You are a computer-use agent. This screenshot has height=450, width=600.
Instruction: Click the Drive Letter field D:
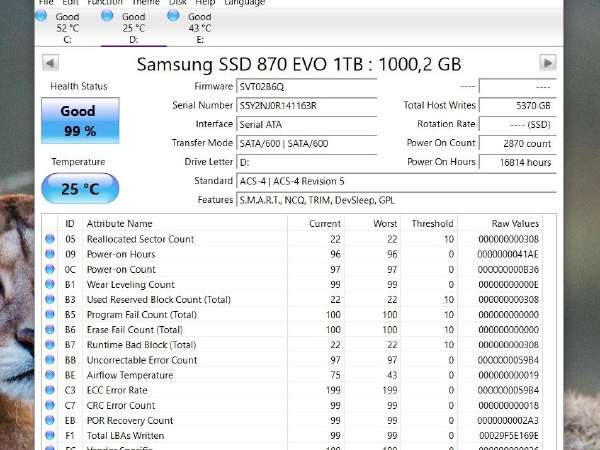click(307, 162)
